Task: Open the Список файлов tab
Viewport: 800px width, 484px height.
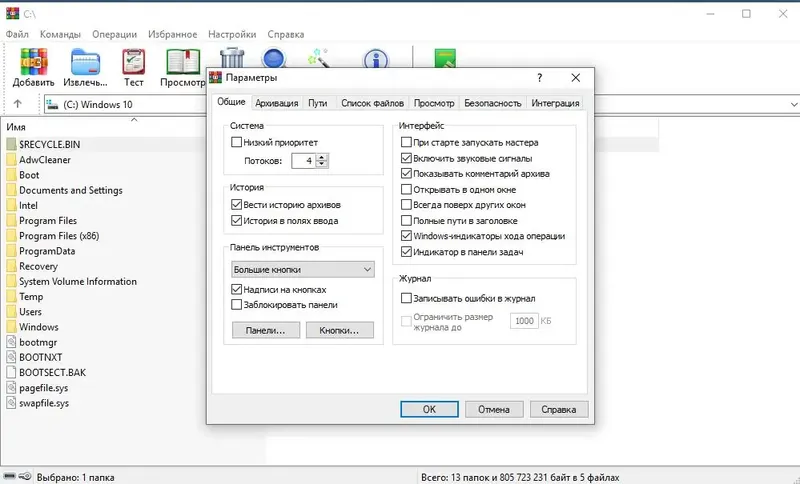Action: (x=372, y=103)
